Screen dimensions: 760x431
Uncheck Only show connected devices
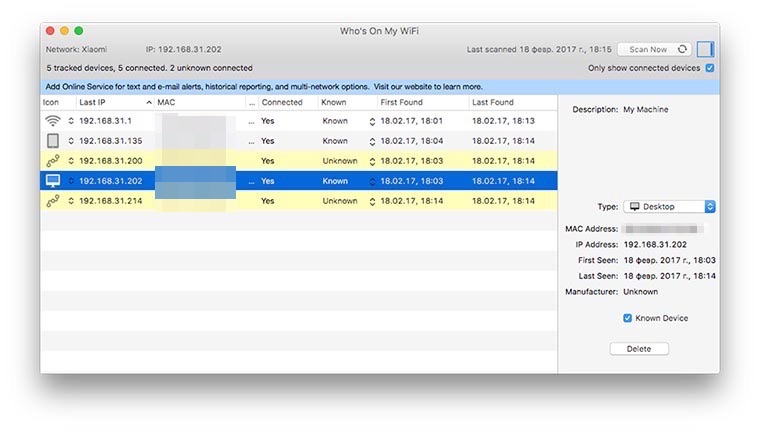(x=709, y=68)
